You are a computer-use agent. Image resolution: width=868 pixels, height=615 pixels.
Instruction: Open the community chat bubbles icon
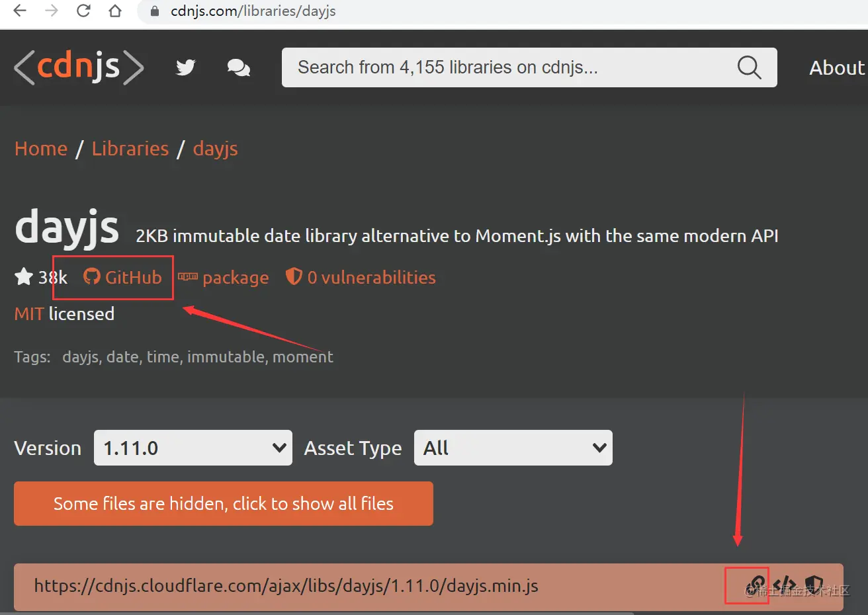[x=239, y=67]
